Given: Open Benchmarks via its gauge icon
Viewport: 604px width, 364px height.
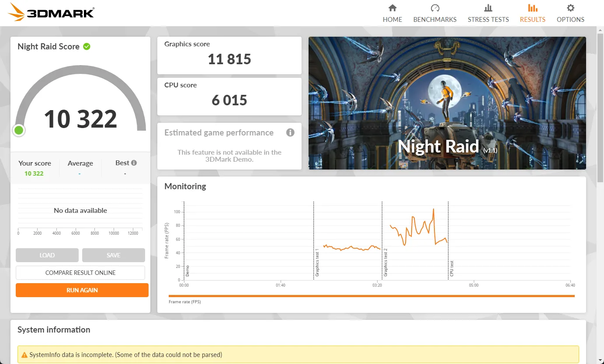Looking at the screenshot, I should [x=434, y=8].
